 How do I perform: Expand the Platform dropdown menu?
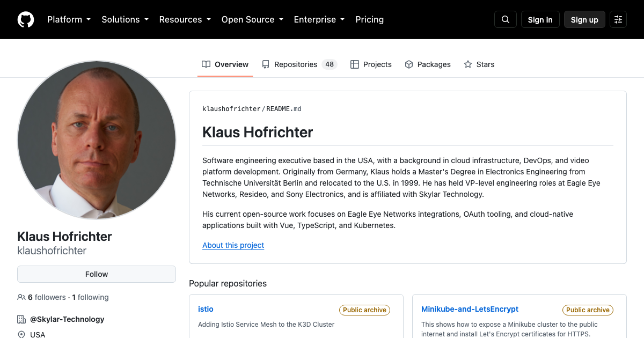click(x=69, y=19)
